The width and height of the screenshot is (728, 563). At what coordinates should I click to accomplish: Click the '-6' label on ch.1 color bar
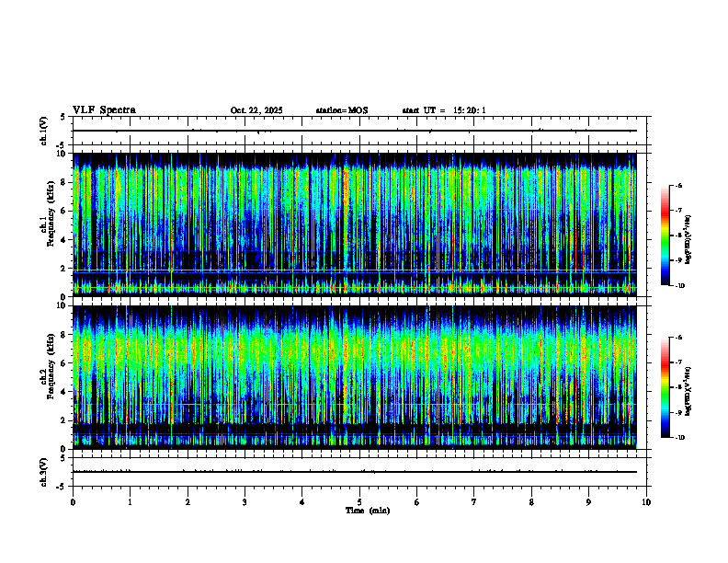tap(678, 185)
